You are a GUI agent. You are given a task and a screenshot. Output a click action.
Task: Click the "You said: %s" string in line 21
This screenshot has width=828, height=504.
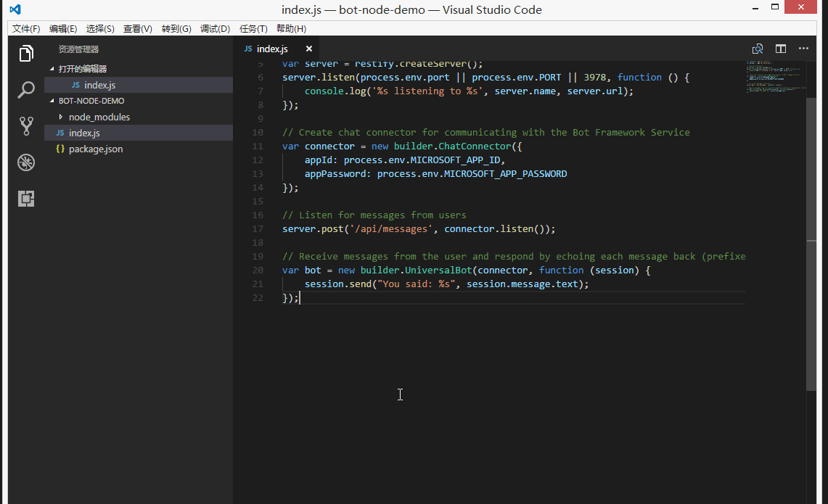point(416,284)
